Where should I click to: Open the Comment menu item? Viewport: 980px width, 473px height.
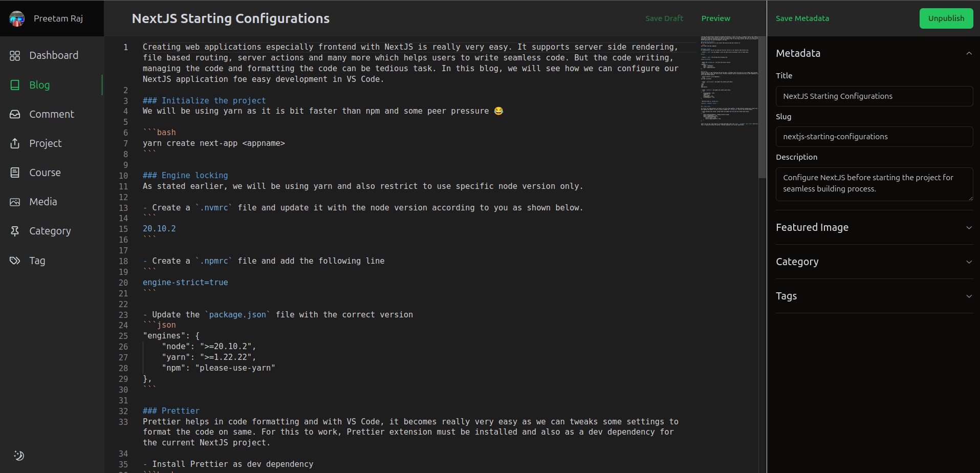coord(51,114)
